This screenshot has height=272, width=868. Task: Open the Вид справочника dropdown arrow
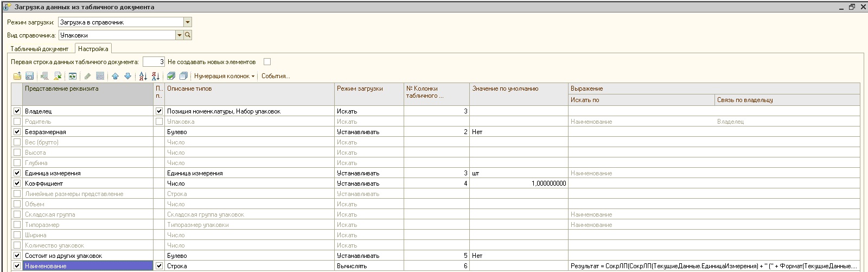coord(180,35)
